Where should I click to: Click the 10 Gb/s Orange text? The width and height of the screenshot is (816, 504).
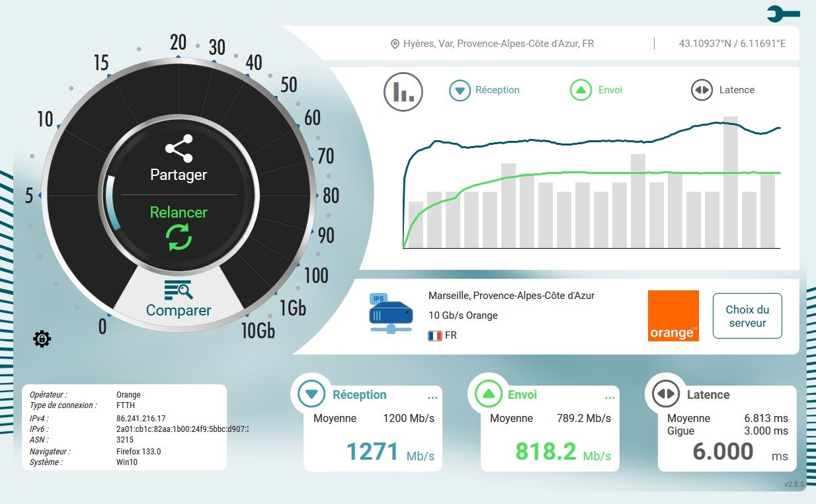(x=463, y=315)
